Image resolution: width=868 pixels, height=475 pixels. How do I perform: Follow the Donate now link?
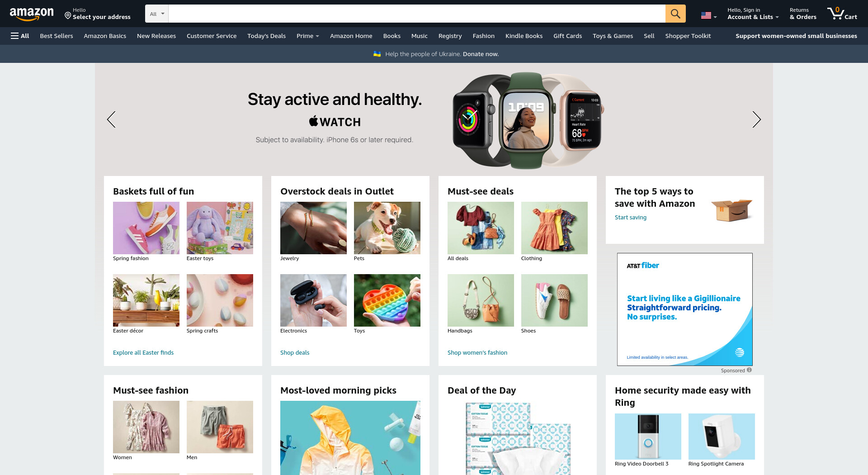coord(481,54)
